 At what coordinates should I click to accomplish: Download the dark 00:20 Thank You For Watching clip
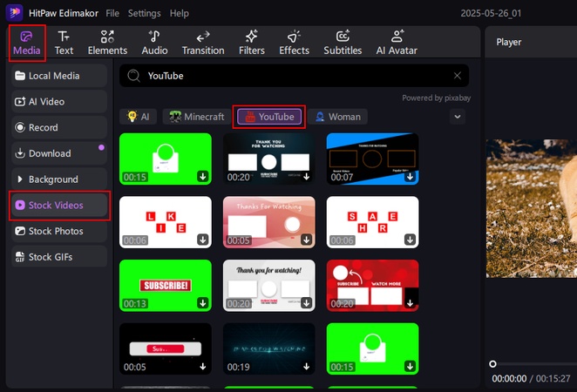point(306,177)
